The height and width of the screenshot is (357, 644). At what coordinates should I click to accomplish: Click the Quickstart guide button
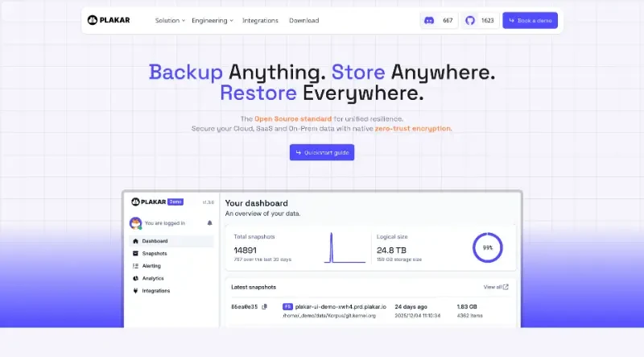[x=322, y=152]
